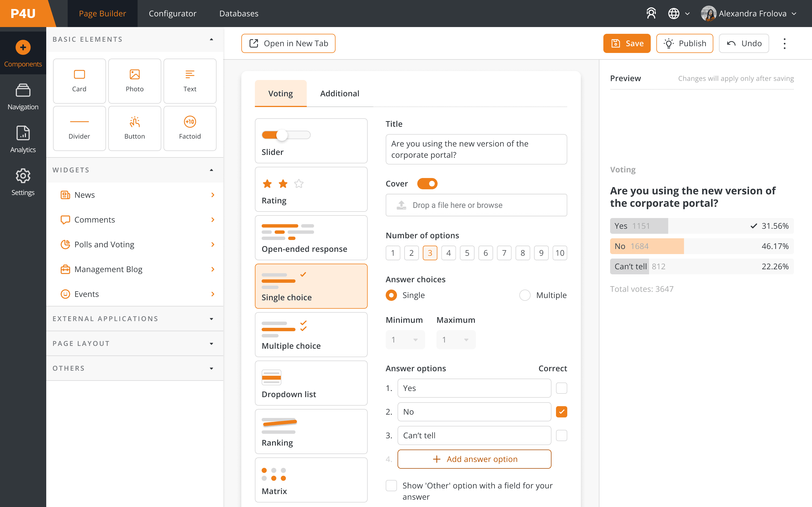Add a Factoid element

pos(189,128)
